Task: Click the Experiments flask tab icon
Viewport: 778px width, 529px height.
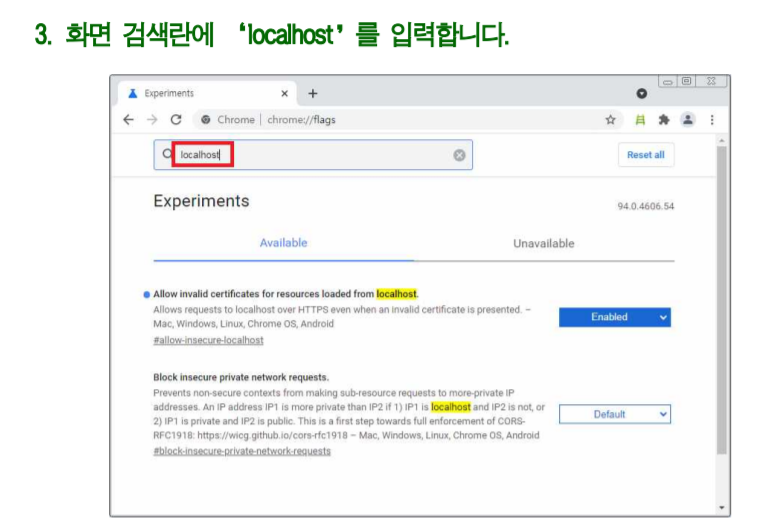Action: coord(132,93)
